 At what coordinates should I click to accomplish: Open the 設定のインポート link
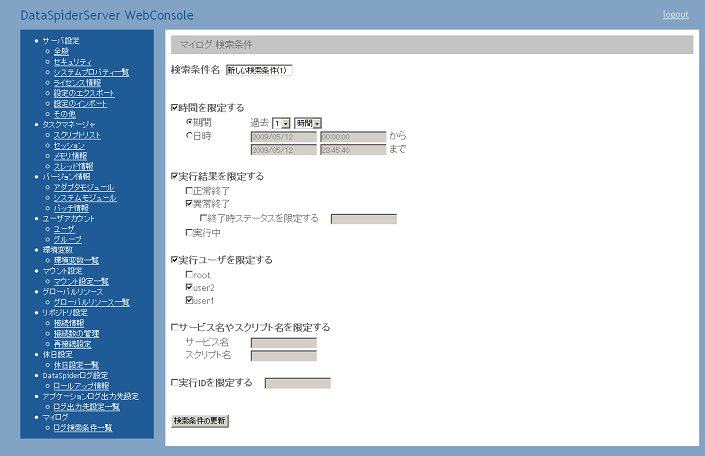pyautogui.click(x=80, y=103)
